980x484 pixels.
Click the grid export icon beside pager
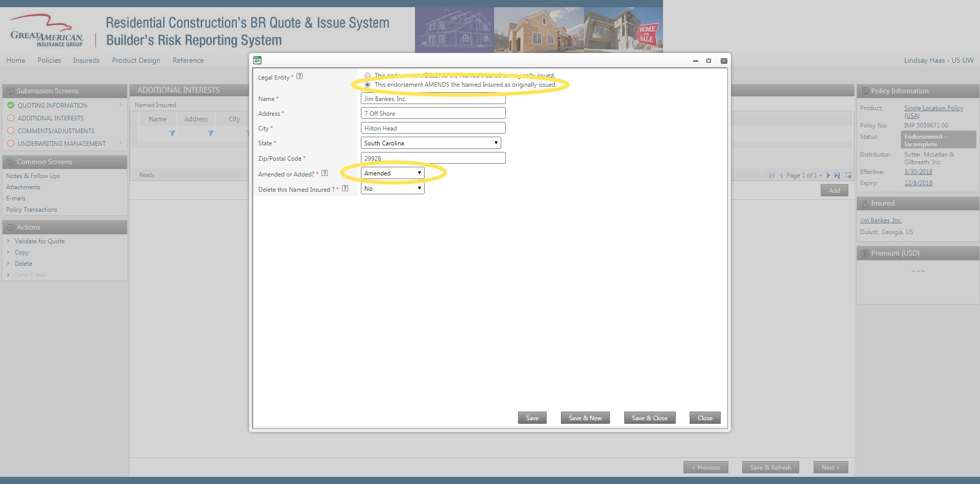click(848, 175)
